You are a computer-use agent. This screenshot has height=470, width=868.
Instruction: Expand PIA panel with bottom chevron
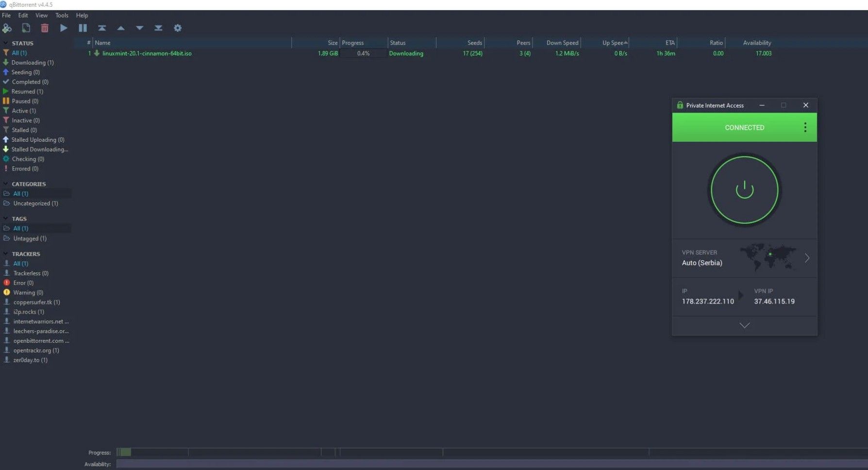[x=744, y=325]
